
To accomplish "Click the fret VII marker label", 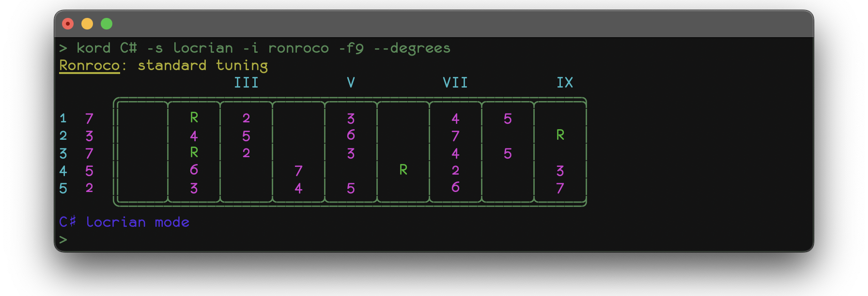I will (x=455, y=83).
